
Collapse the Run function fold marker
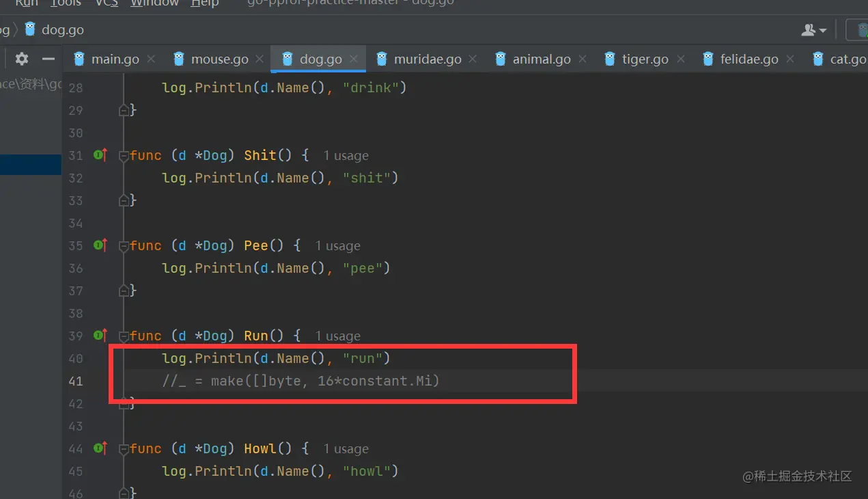[x=124, y=336]
